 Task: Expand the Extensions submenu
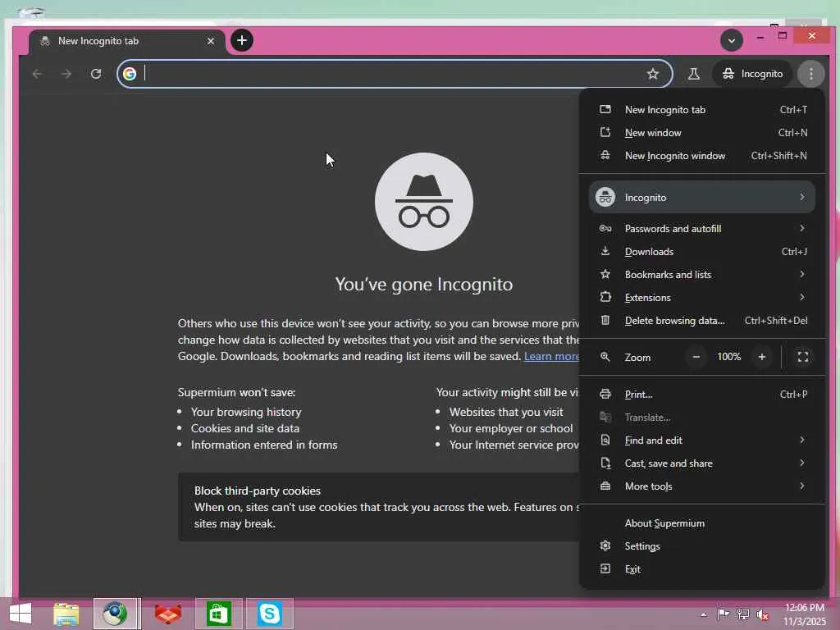702,298
